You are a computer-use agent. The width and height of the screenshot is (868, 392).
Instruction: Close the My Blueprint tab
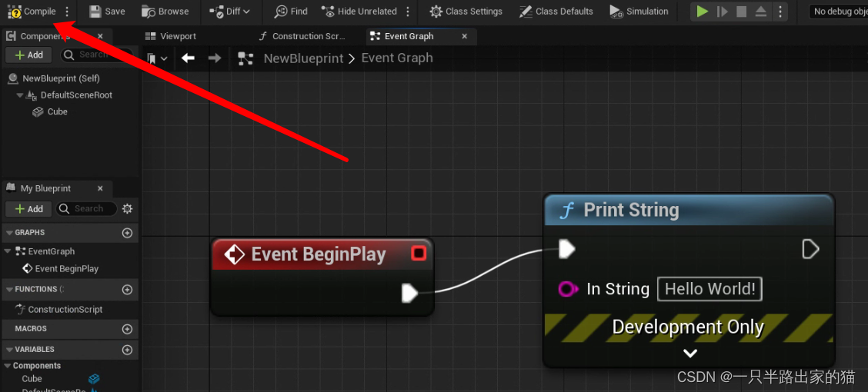click(100, 188)
